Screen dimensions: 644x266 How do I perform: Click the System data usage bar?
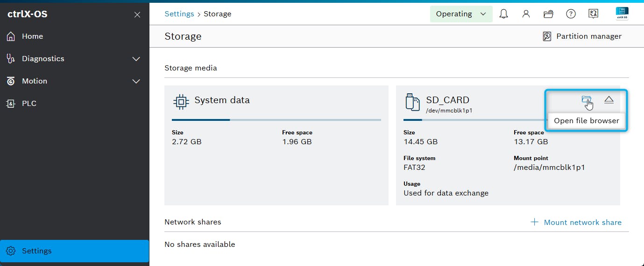point(276,120)
